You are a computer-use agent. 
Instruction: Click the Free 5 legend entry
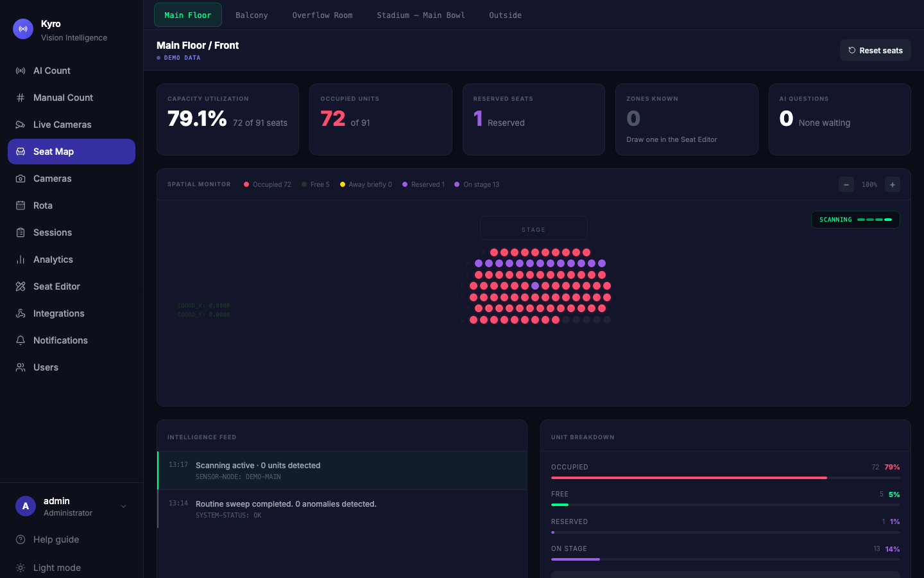click(316, 184)
